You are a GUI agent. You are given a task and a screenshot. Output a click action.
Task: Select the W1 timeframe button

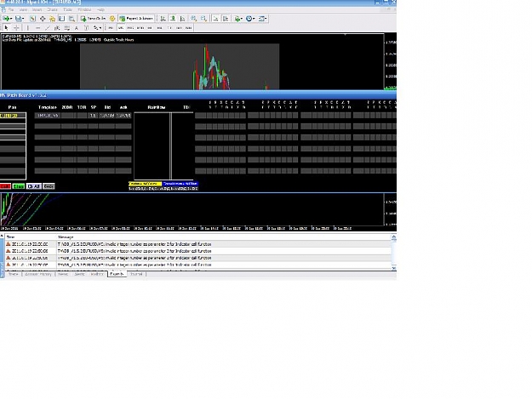[179, 28]
